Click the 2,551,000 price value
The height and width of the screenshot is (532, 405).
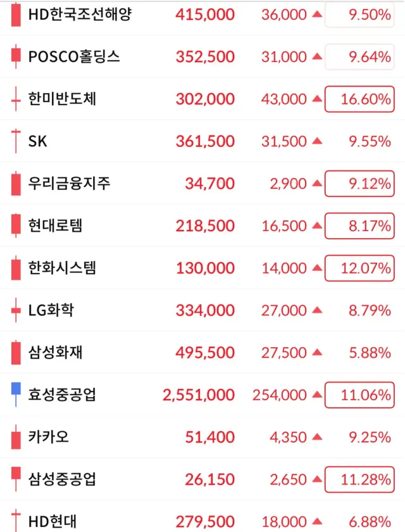pos(199,395)
